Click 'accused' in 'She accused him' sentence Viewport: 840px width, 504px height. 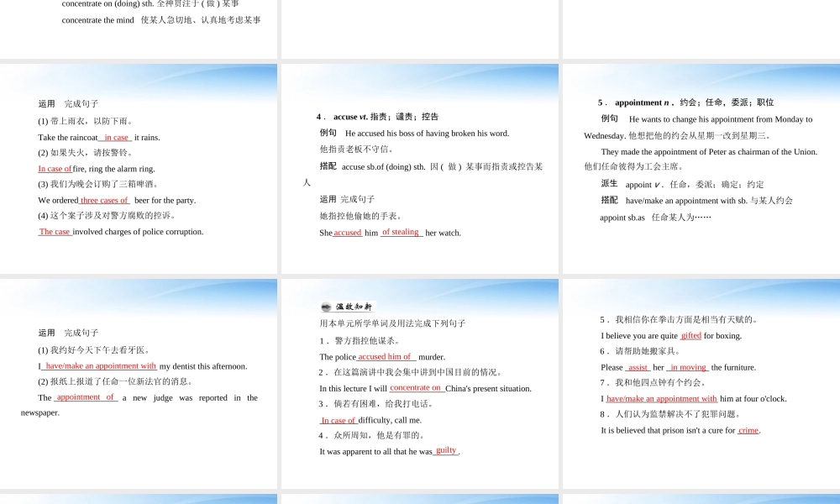coord(348,233)
